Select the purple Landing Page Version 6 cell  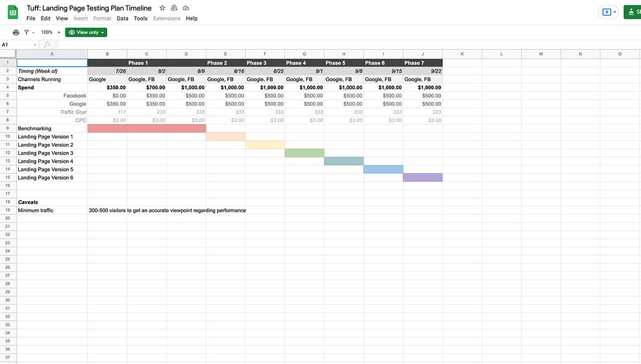pos(422,177)
